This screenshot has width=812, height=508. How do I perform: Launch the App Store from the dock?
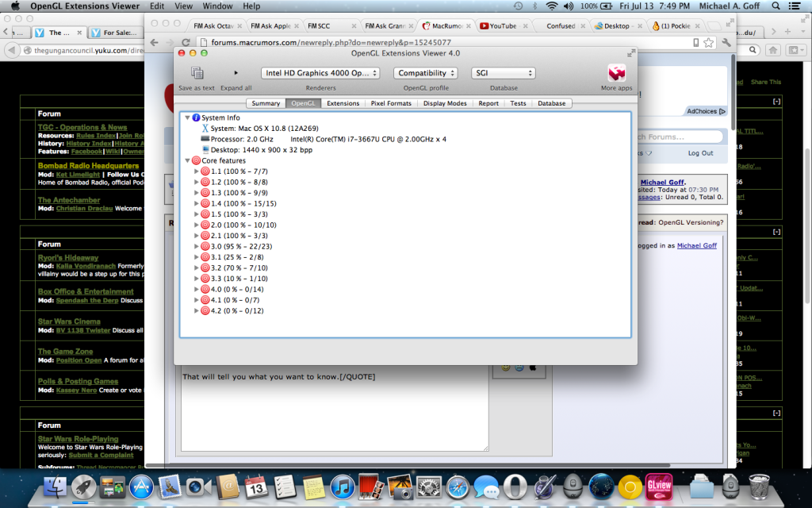click(x=141, y=487)
